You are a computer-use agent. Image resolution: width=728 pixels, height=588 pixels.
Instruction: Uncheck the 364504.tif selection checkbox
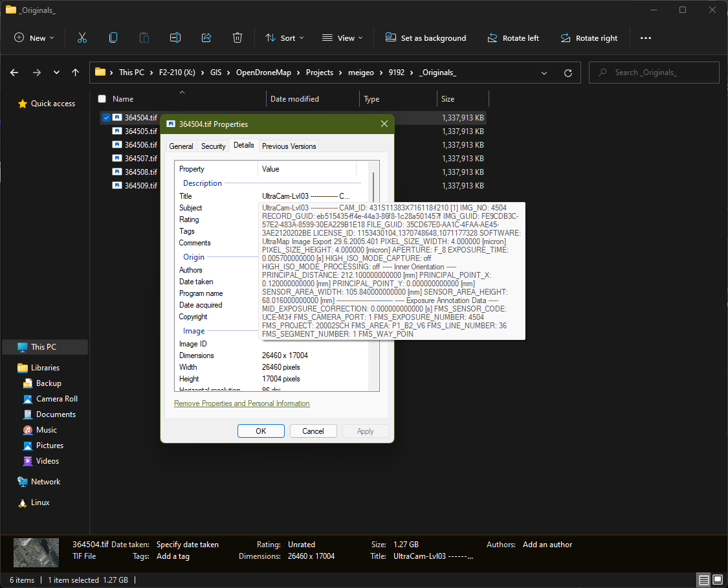pyautogui.click(x=106, y=117)
